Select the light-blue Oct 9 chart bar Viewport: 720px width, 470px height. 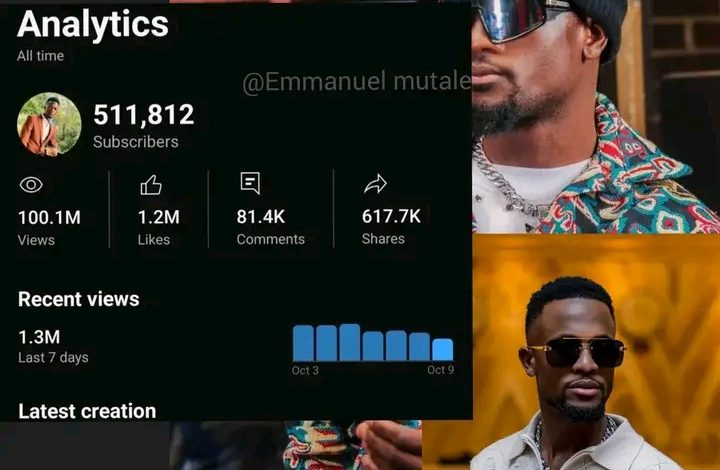tap(443, 350)
